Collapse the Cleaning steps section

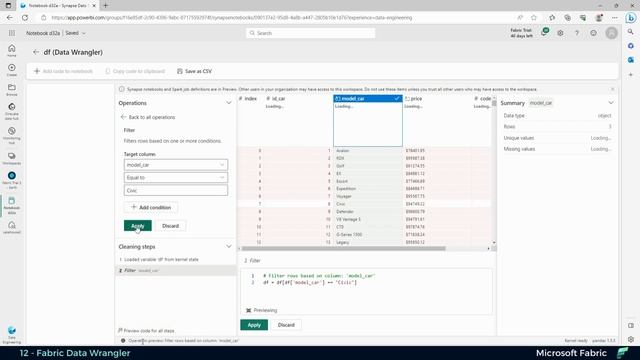pyautogui.click(x=229, y=247)
